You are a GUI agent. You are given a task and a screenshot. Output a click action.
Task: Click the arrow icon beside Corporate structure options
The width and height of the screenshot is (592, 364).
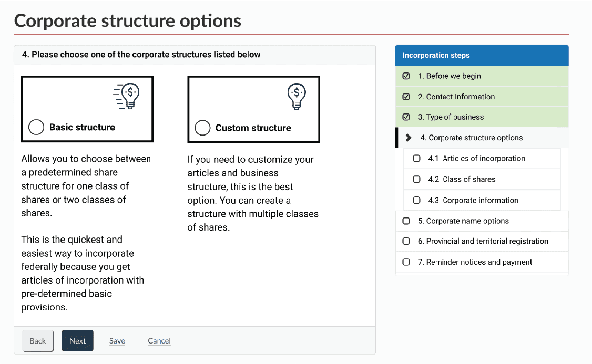tap(408, 138)
